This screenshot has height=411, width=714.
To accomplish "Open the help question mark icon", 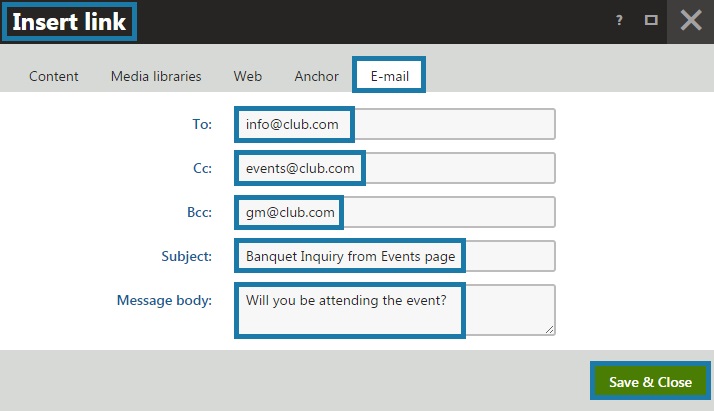I will (620, 20).
